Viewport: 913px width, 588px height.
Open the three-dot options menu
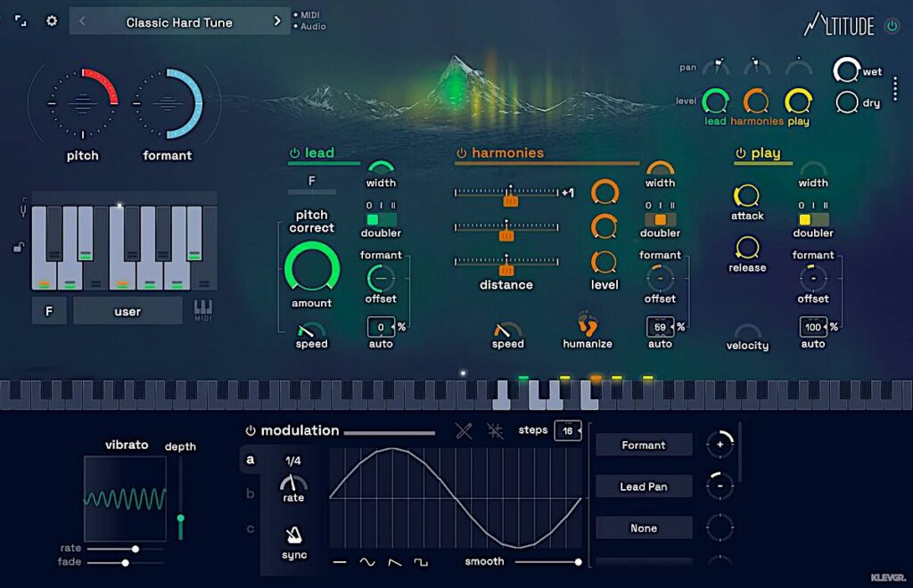(895, 87)
